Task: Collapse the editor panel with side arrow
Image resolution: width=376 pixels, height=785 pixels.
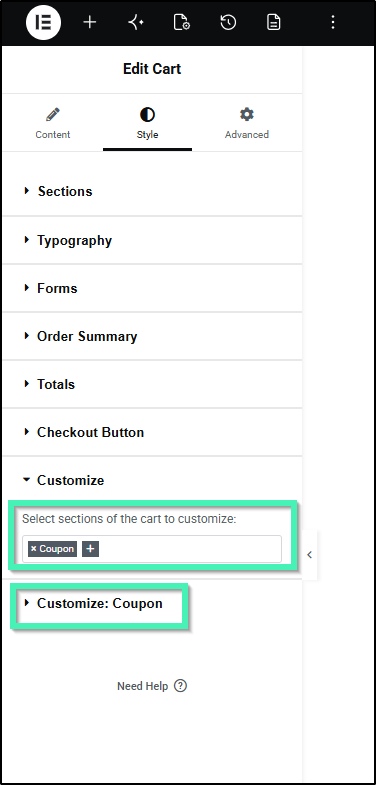Action: click(309, 555)
